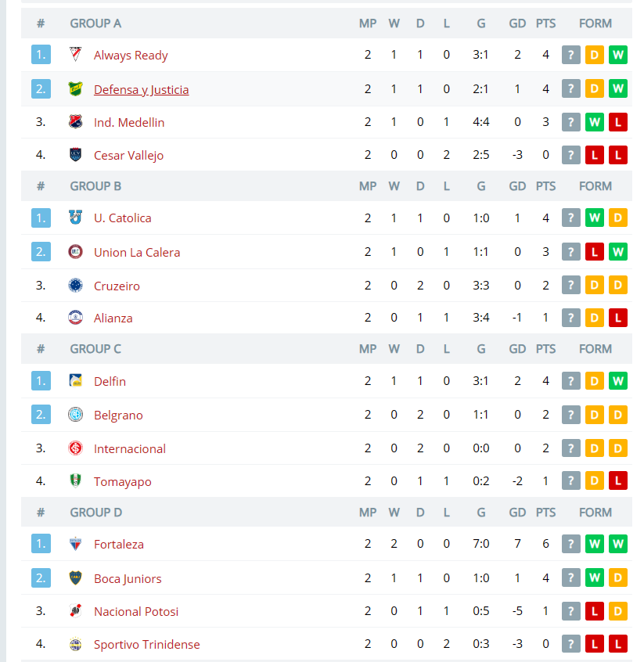Open the Union La Calera team page
Viewport: 644px width, 662px height.
coord(137,253)
